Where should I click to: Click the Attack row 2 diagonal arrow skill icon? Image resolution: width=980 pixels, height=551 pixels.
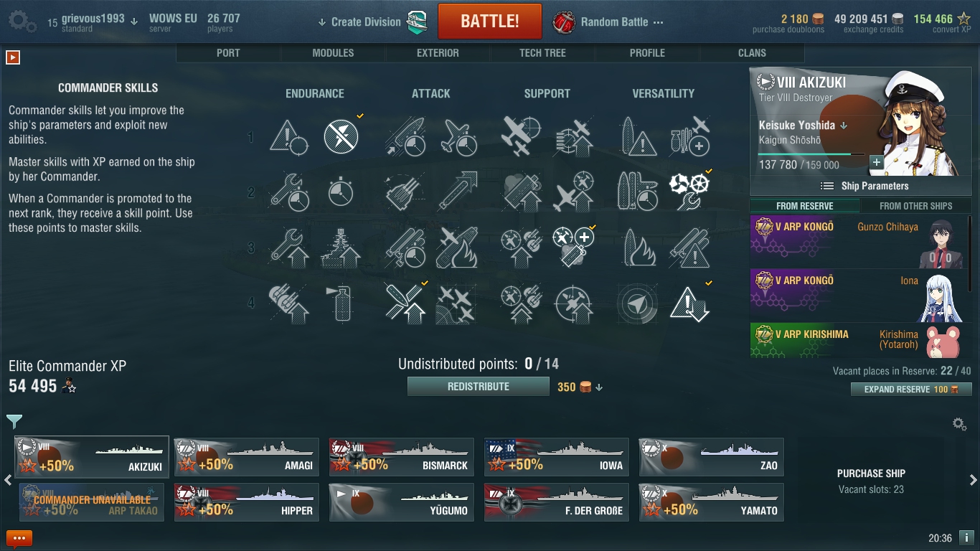pyautogui.click(x=458, y=192)
